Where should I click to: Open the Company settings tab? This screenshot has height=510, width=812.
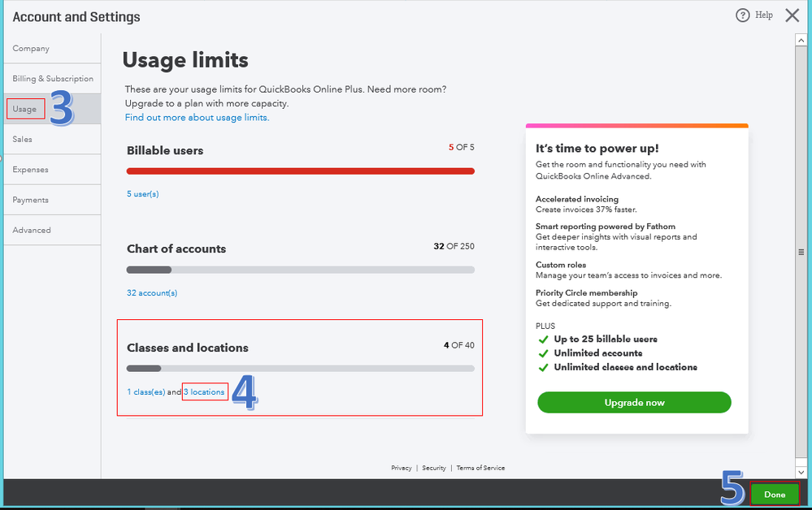coord(31,49)
